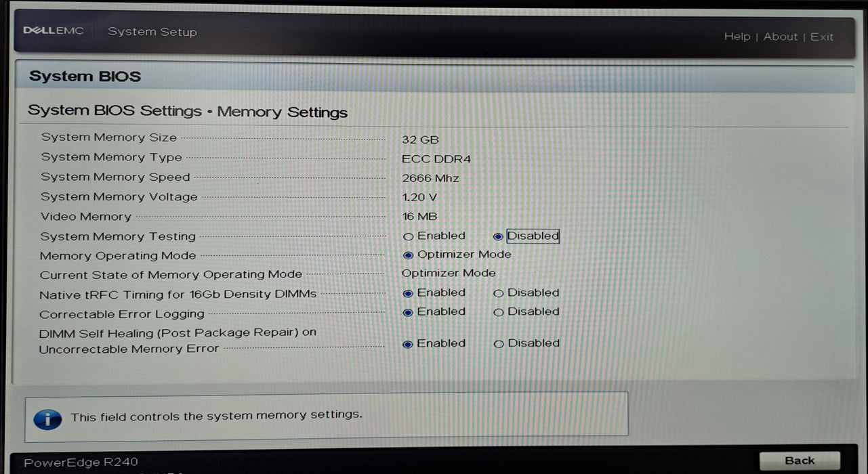Open the About menu

781,37
